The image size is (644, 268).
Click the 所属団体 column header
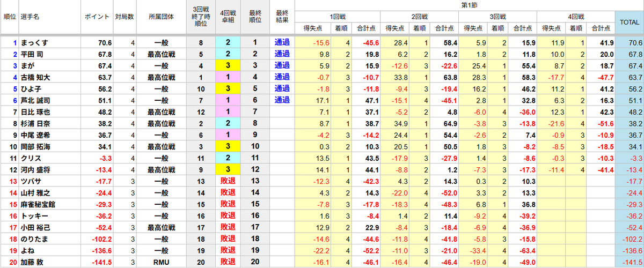pyautogui.click(x=162, y=17)
